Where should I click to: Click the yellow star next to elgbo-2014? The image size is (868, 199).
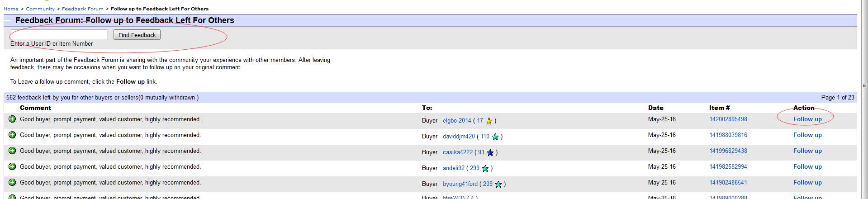click(489, 121)
